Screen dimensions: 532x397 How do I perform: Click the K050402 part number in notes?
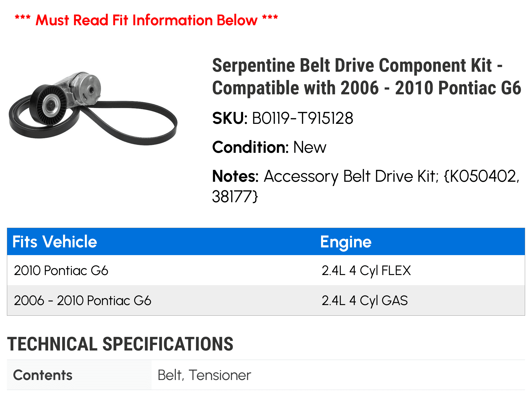click(x=482, y=176)
